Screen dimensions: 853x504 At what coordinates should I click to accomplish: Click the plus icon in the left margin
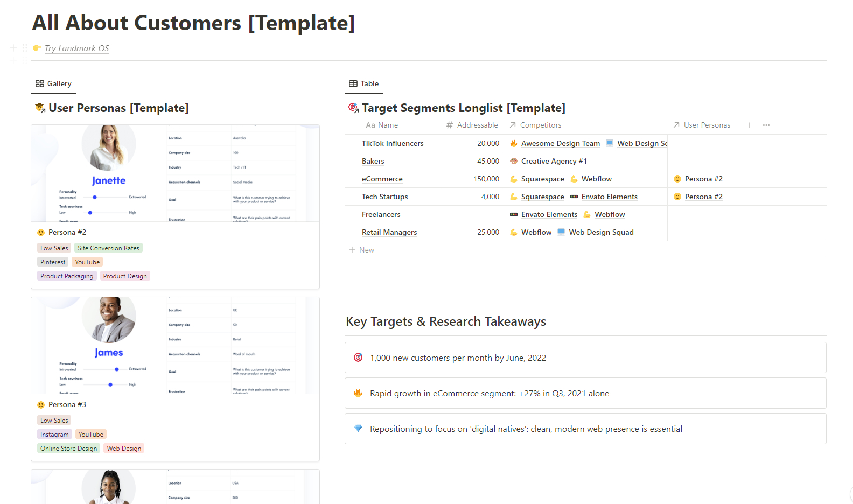[x=12, y=48]
